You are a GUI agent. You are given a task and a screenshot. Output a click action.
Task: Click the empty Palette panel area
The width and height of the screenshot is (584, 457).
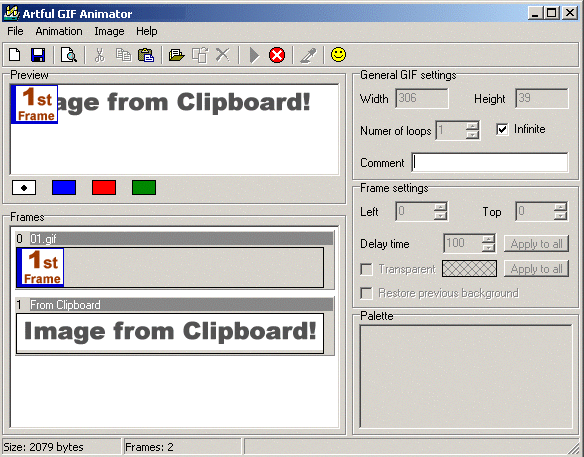coord(466,377)
